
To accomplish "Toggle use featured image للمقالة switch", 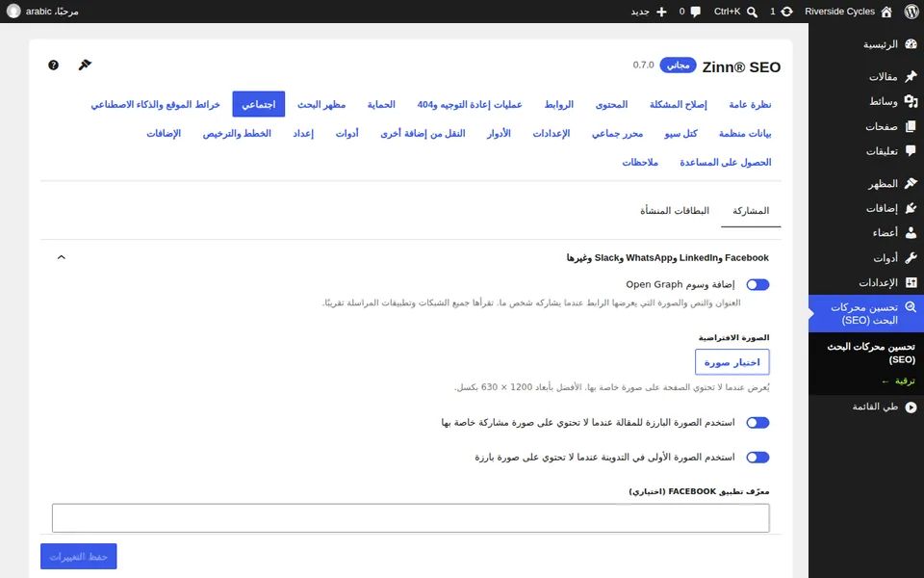I will coord(757,423).
